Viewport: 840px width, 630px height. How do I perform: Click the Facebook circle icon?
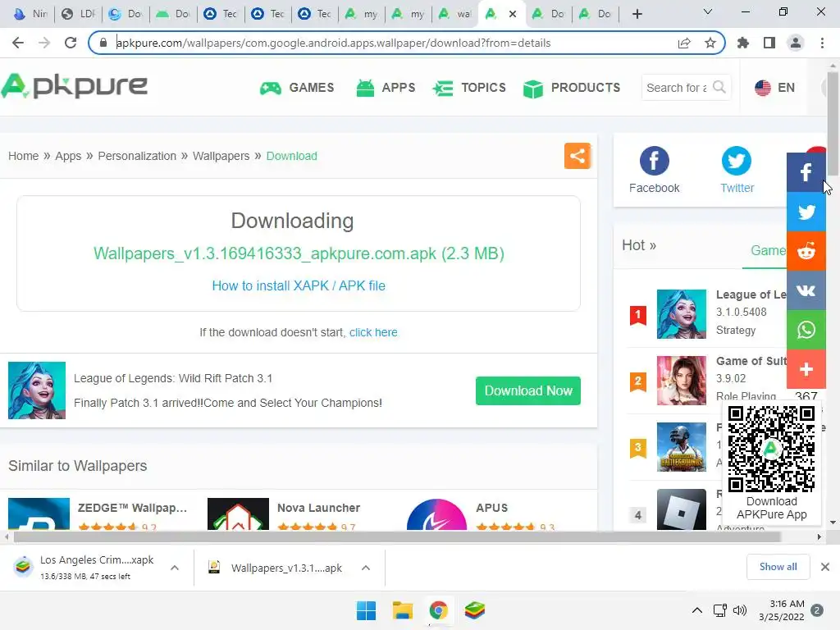[654, 160]
